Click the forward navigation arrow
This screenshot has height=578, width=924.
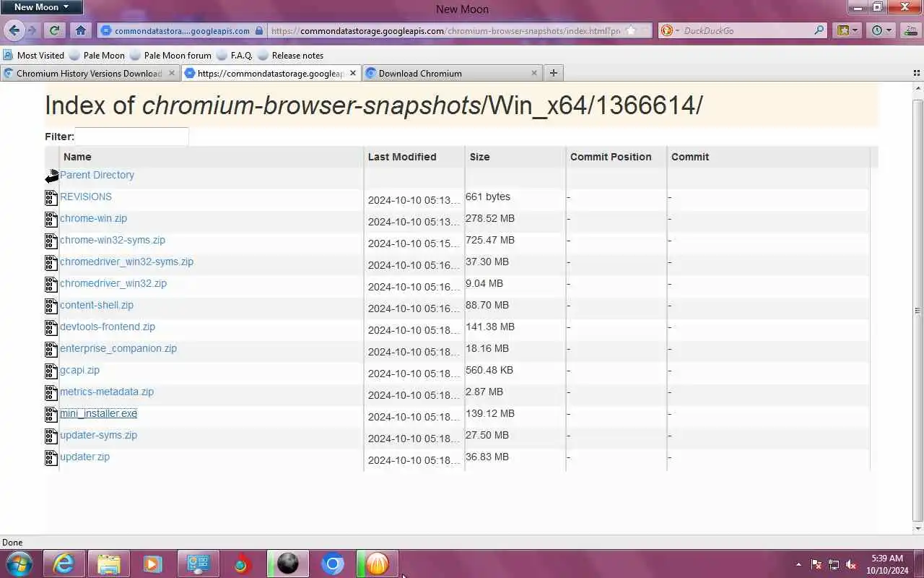click(x=32, y=30)
